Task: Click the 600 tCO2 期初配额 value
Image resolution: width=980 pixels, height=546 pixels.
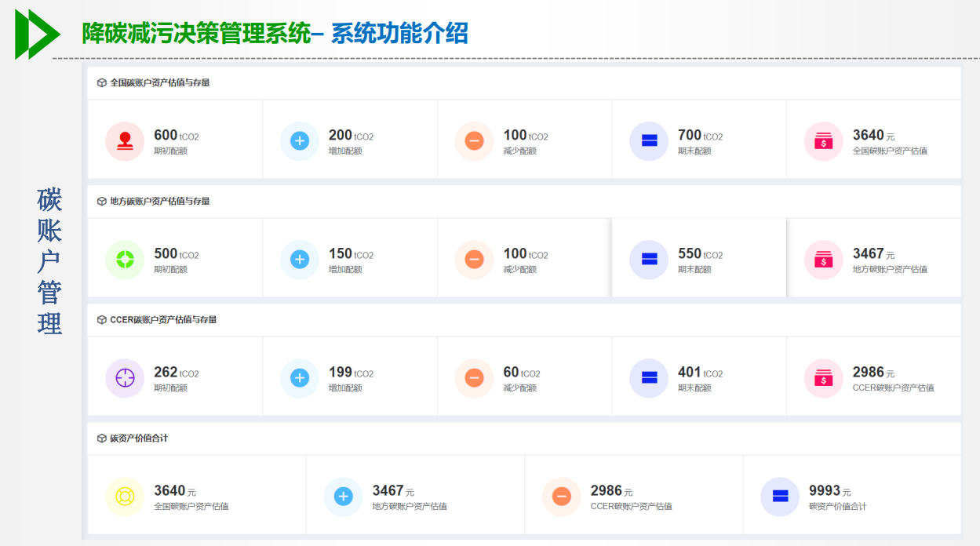Action: (x=177, y=136)
